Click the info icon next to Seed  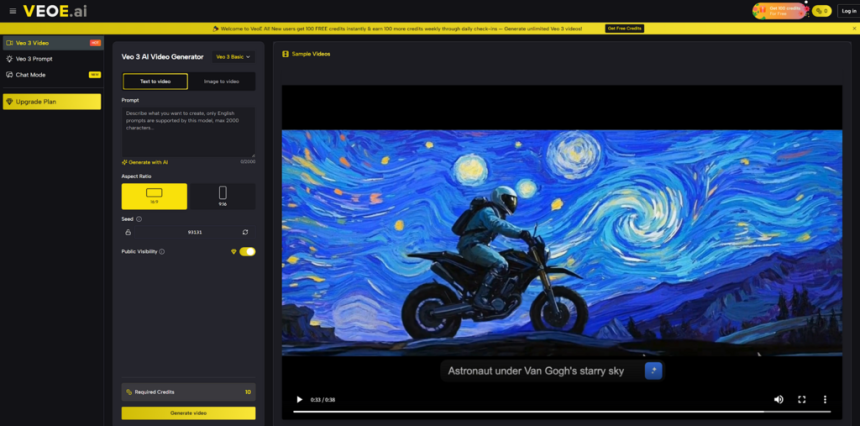click(139, 218)
